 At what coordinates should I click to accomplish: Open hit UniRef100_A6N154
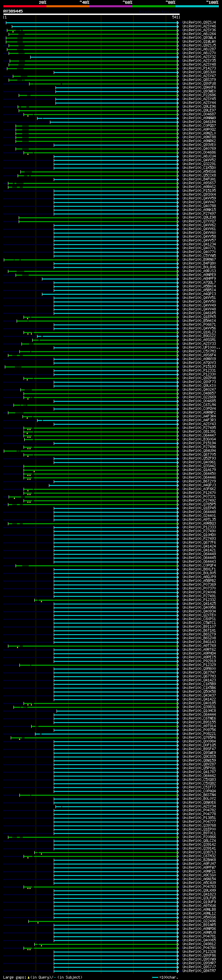(x=199, y=879)
